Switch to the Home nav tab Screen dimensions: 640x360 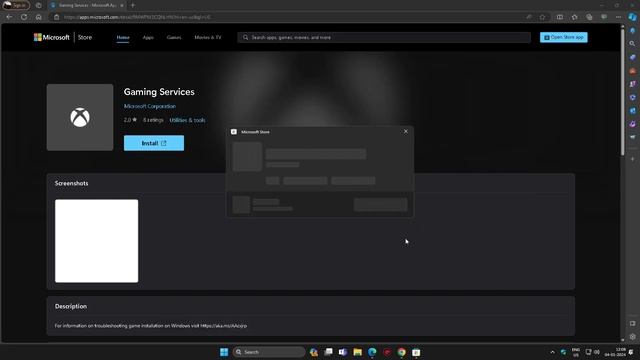[x=123, y=37]
